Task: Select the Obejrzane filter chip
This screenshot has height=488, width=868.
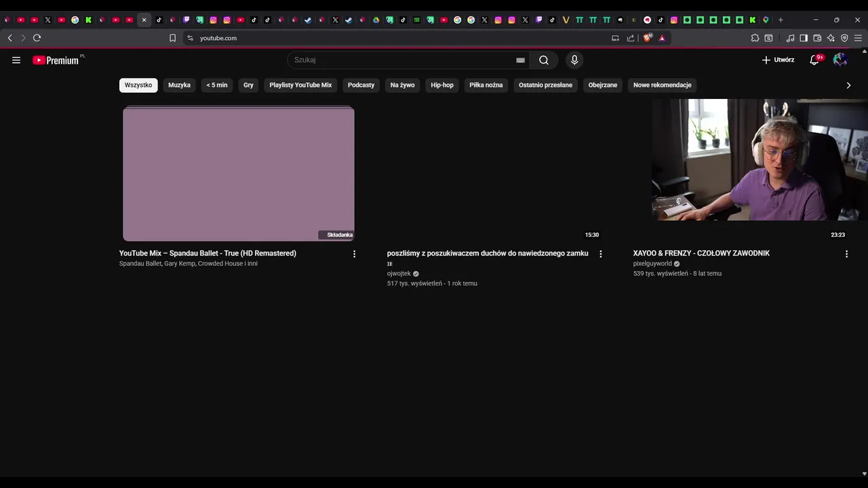Action: pyautogui.click(x=603, y=85)
